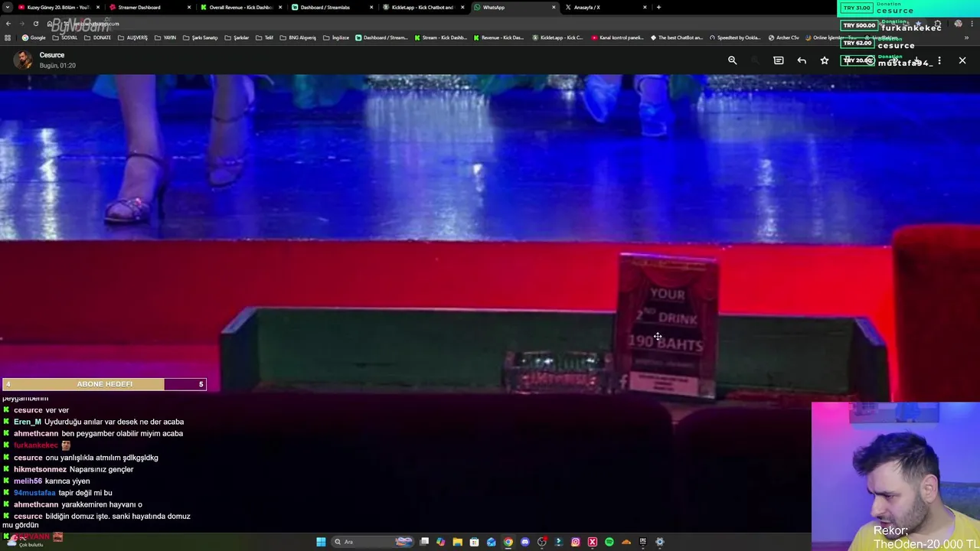
Task: Open the İngilizce bookmark folder
Action: tap(336, 37)
